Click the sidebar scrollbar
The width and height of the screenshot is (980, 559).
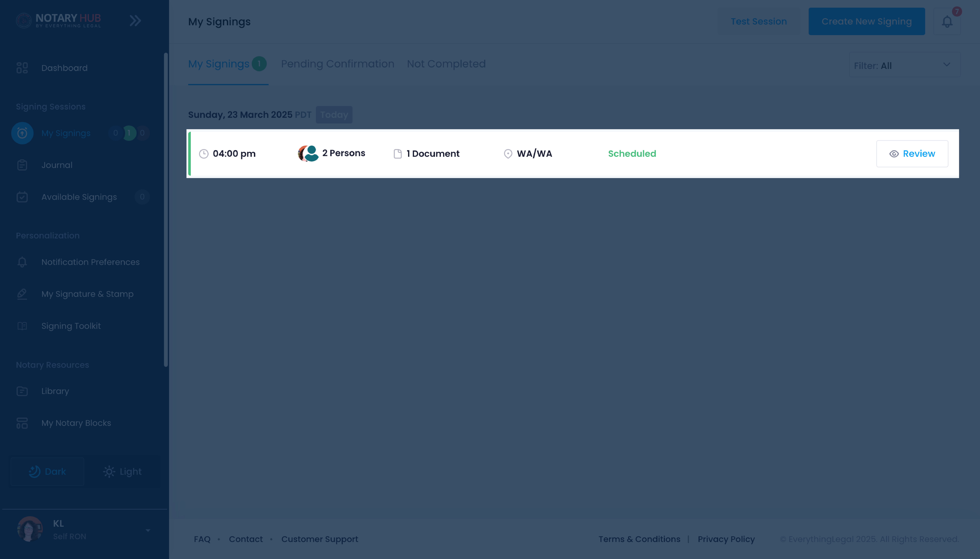pyautogui.click(x=166, y=210)
